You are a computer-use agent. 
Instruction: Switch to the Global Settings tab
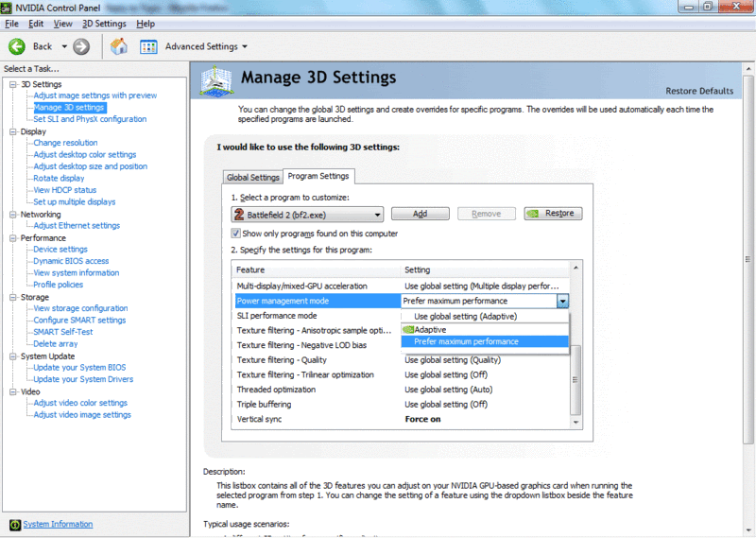pyautogui.click(x=253, y=178)
